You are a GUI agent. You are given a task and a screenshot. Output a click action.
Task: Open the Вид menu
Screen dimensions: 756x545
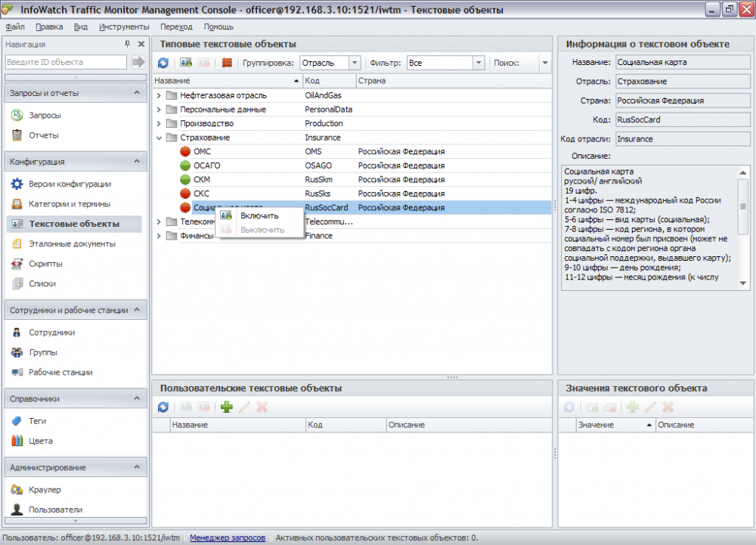pyautogui.click(x=81, y=26)
